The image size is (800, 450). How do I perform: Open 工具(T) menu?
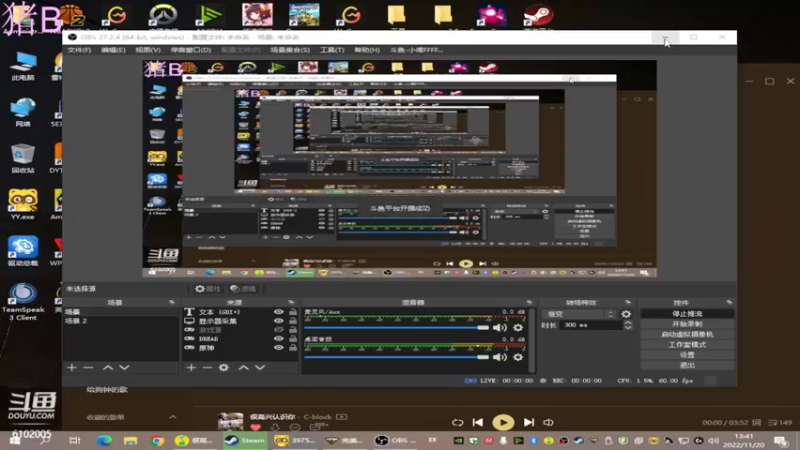pos(332,50)
